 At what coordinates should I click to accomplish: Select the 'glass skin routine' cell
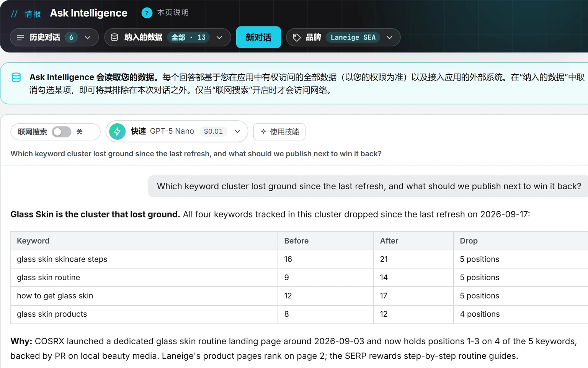coord(144,278)
